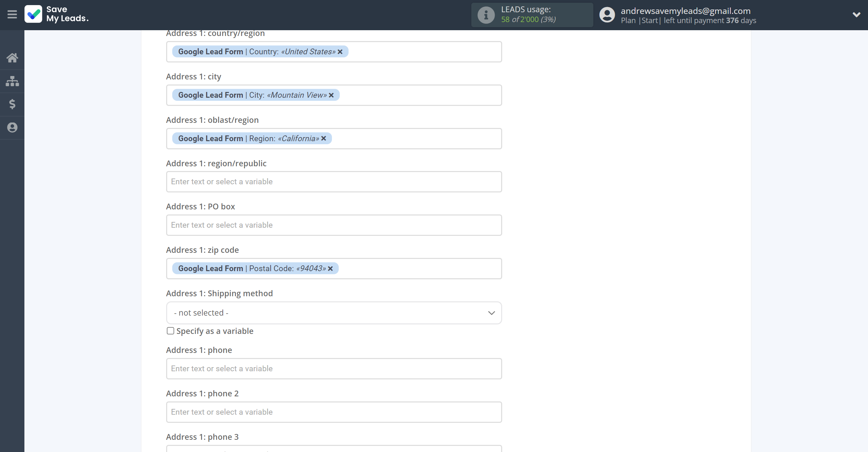
Task: Open the hamburger menu icon
Action: click(12, 15)
